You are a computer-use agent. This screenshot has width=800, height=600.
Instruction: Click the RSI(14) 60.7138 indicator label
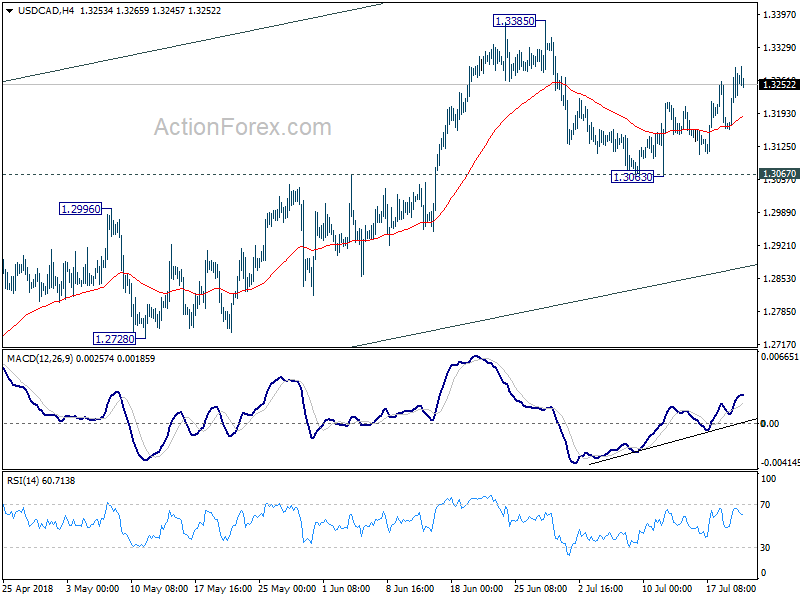coord(41,481)
